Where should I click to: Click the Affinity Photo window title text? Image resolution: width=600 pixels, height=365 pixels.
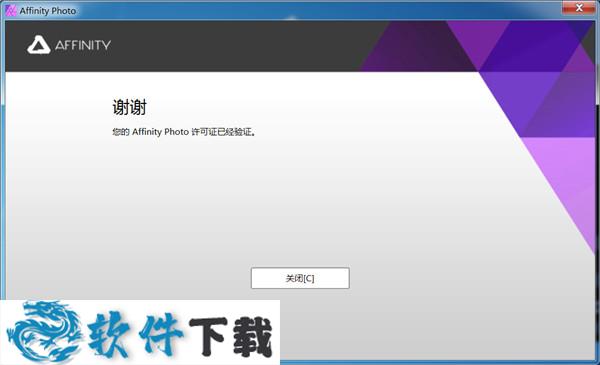click(48, 11)
